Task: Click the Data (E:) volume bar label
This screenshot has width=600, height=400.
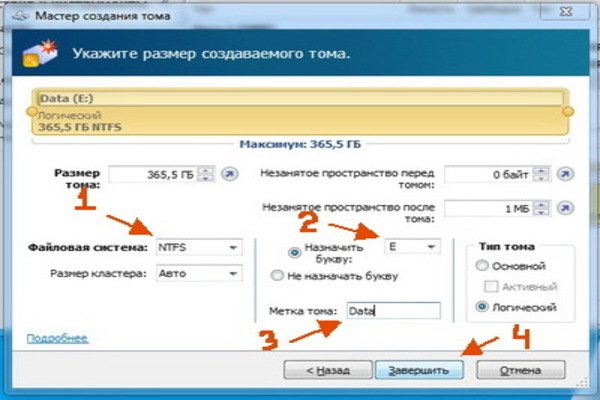Action: click(67, 99)
